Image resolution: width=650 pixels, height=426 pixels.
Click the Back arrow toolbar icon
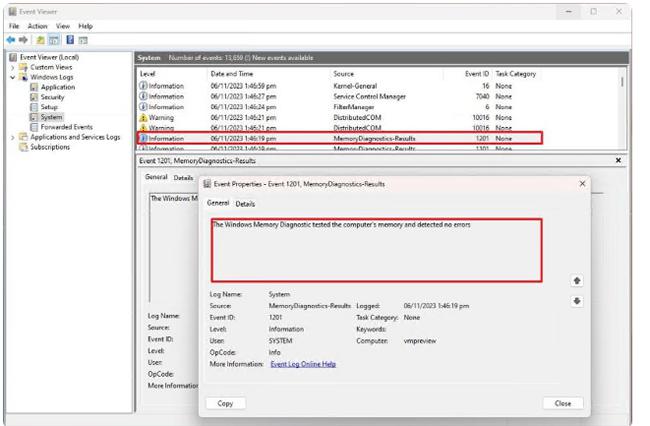13,39
